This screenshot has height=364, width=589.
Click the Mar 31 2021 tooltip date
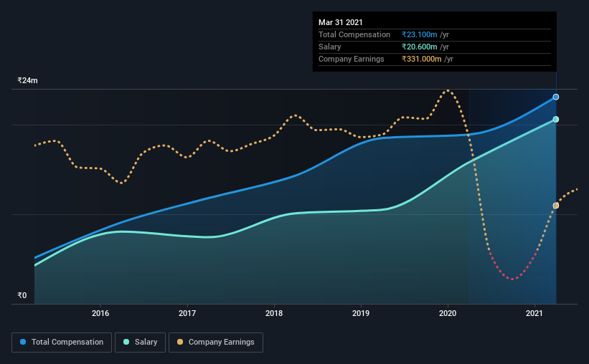pos(340,22)
